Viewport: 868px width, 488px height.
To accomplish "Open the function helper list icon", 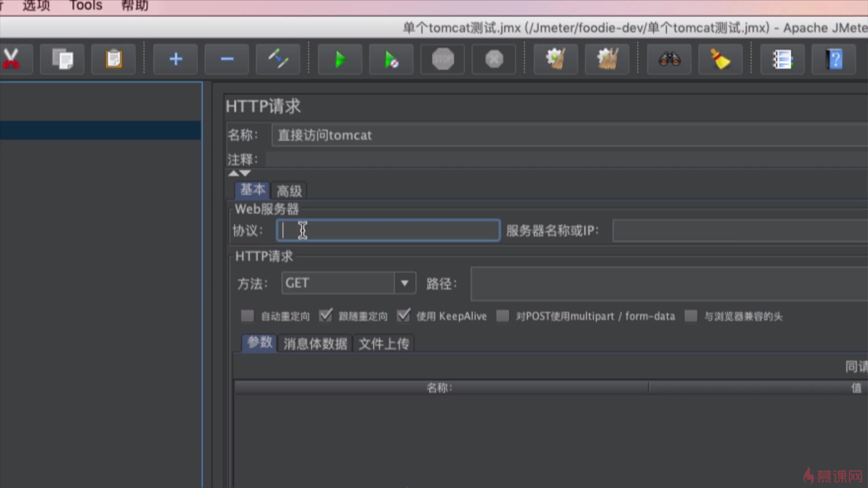I will coord(783,59).
